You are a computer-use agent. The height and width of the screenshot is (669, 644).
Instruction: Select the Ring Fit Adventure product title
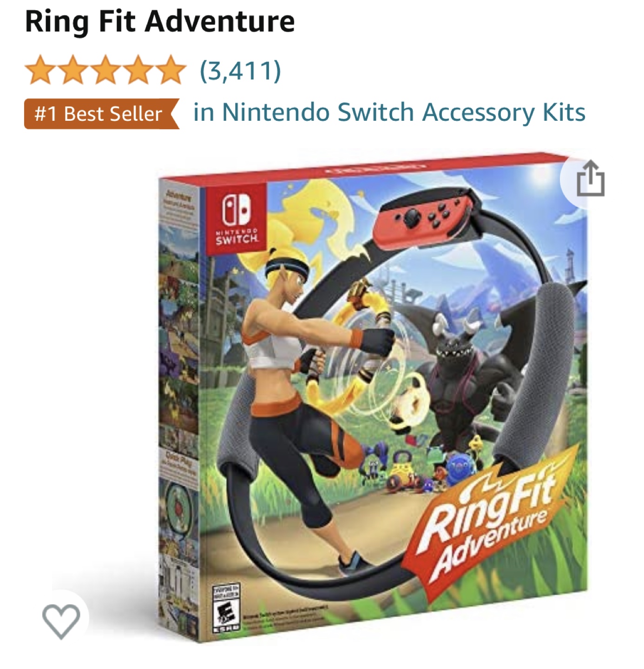point(160,21)
